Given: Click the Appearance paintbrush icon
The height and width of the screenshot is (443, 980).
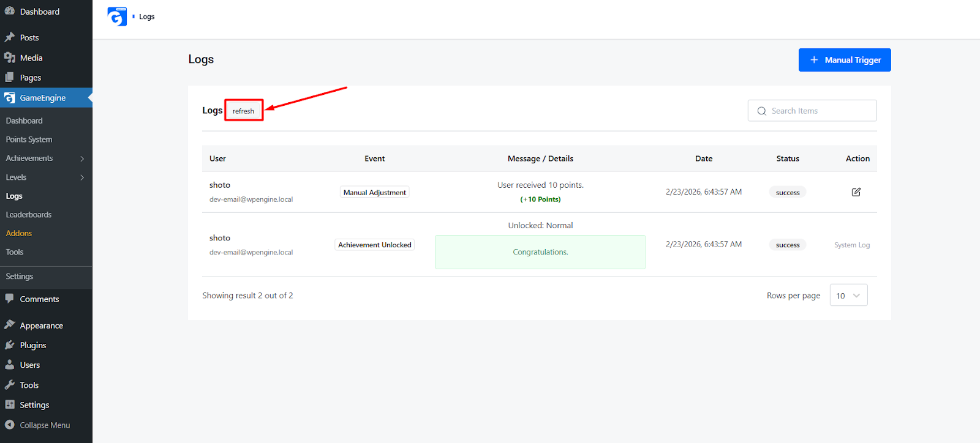Looking at the screenshot, I should point(10,325).
